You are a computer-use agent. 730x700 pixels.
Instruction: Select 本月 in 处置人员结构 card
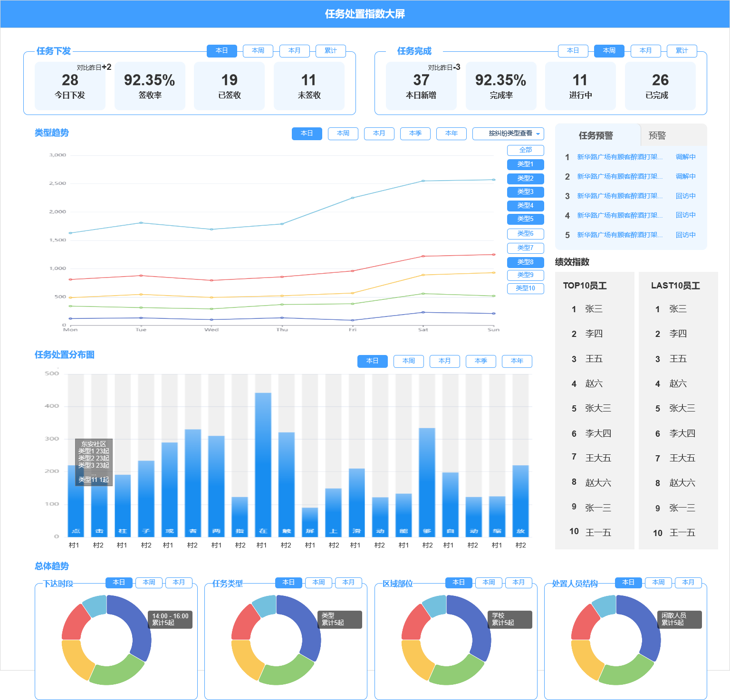[x=688, y=583]
